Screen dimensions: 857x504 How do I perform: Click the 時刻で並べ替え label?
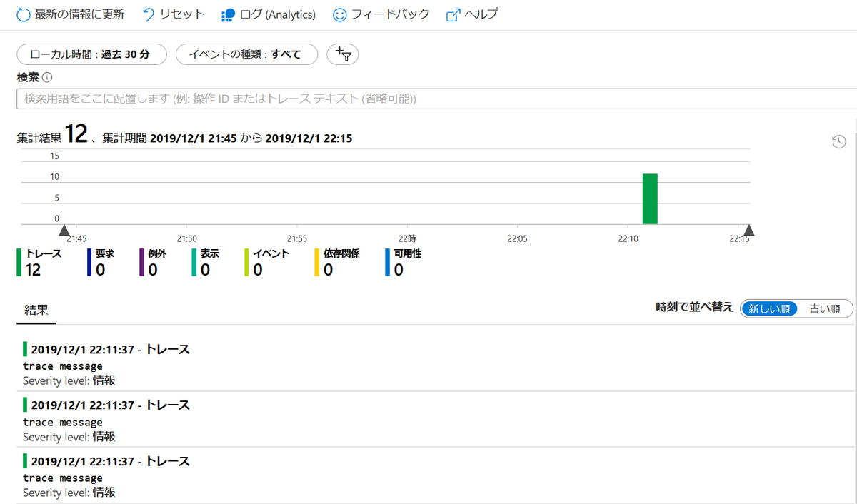[694, 308]
